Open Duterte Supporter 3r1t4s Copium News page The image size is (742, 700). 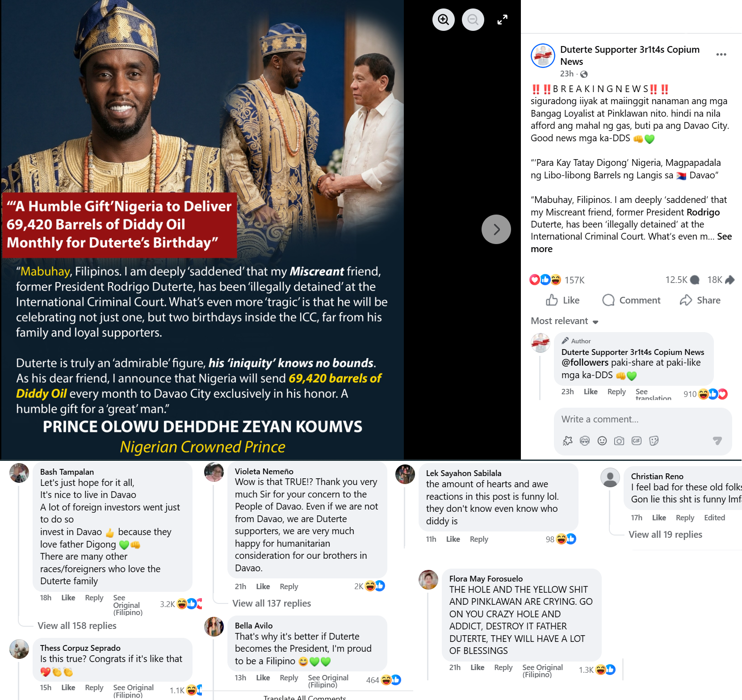pyautogui.click(x=630, y=55)
